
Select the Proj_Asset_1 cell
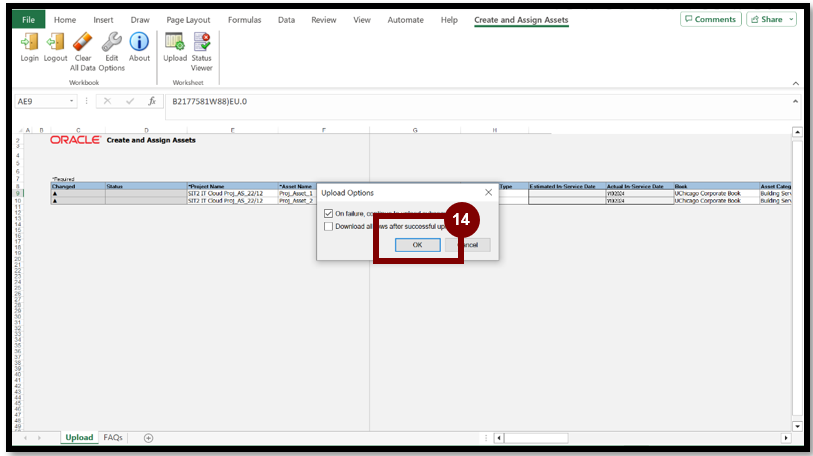point(297,194)
